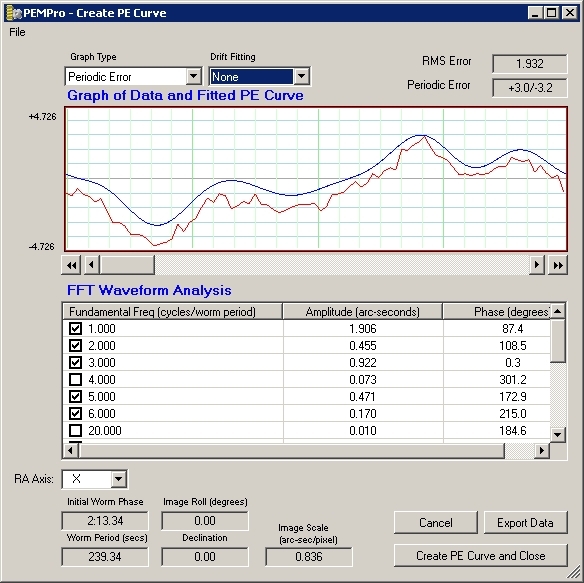The image size is (584, 583).
Task: Expand the Drift Fitting dropdown
Action: (302, 77)
